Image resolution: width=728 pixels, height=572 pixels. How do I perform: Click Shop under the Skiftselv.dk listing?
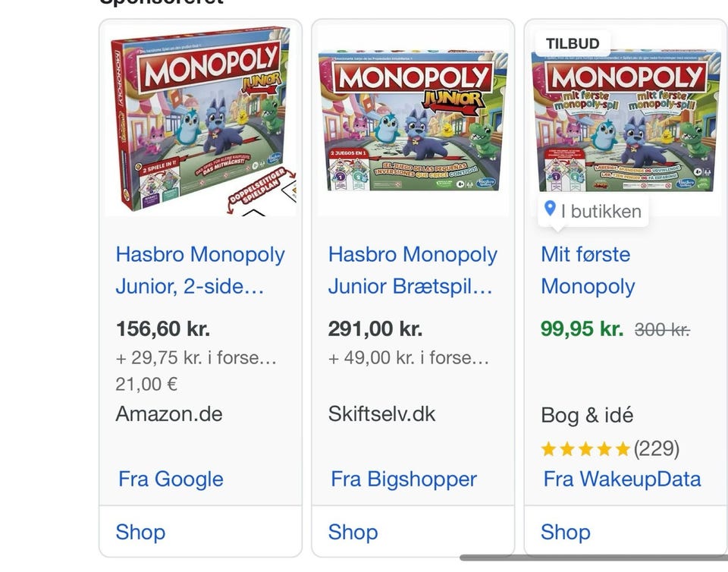(x=353, y=533)
